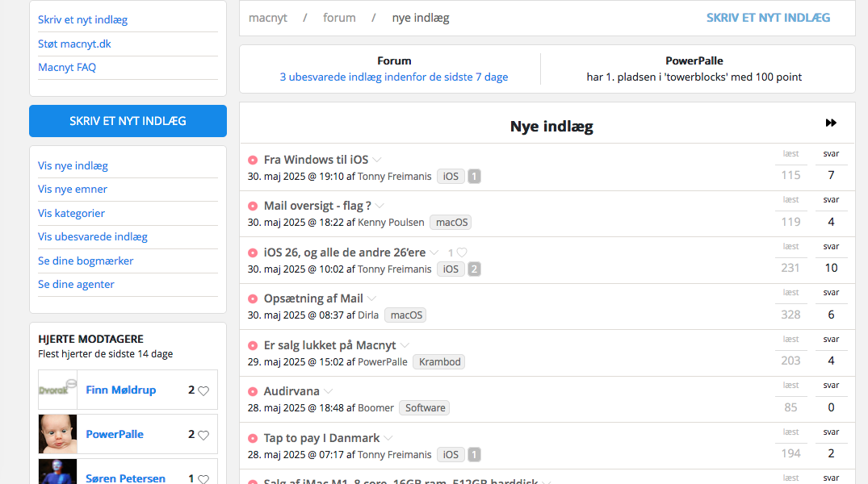Click PowerPalle baby avatar thumbnail
868x484 pixels.
pos(57,434)
